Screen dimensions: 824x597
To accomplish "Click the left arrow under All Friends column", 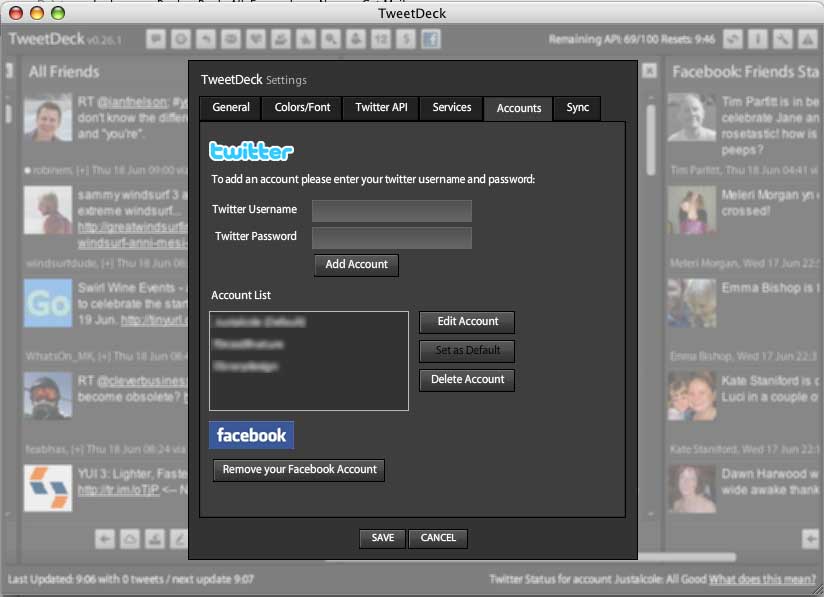I will (x=105, y=539).
